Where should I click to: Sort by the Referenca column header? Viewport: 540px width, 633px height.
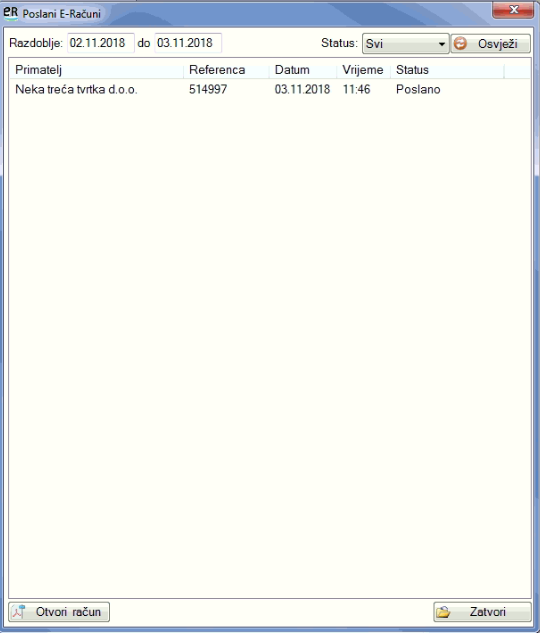click(x=226, y=70)
